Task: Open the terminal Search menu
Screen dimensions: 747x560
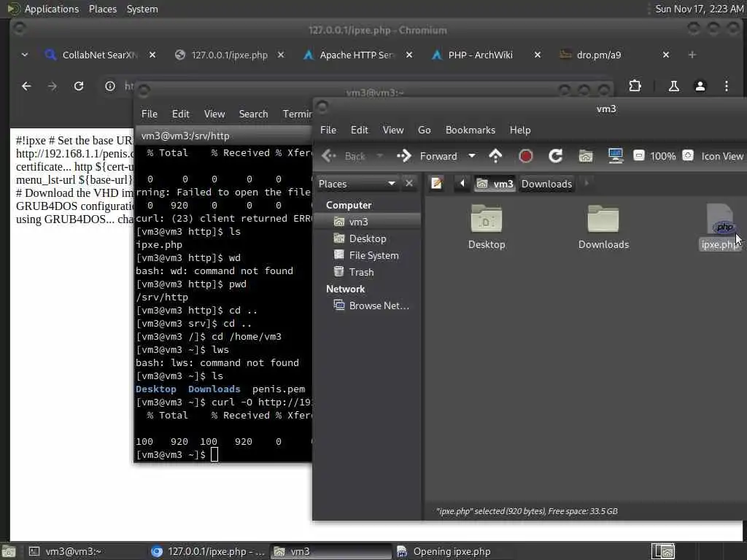Action: (x=253, y=114)
